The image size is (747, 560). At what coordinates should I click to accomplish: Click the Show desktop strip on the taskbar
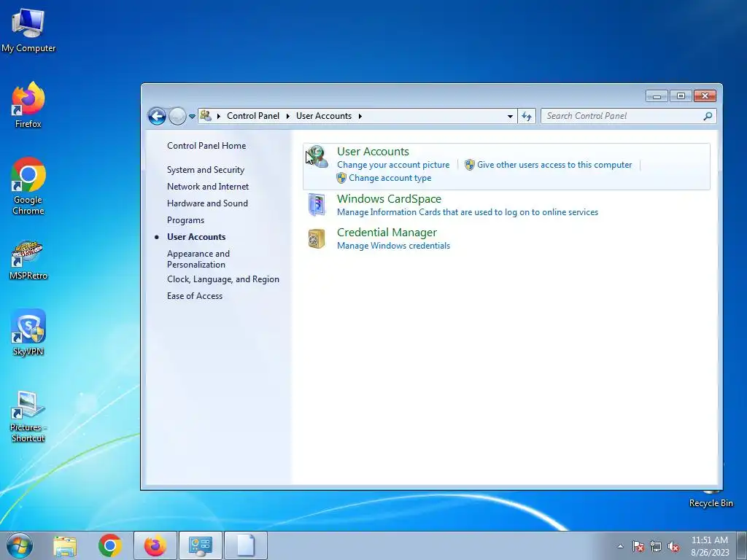(x=742, y=545)
